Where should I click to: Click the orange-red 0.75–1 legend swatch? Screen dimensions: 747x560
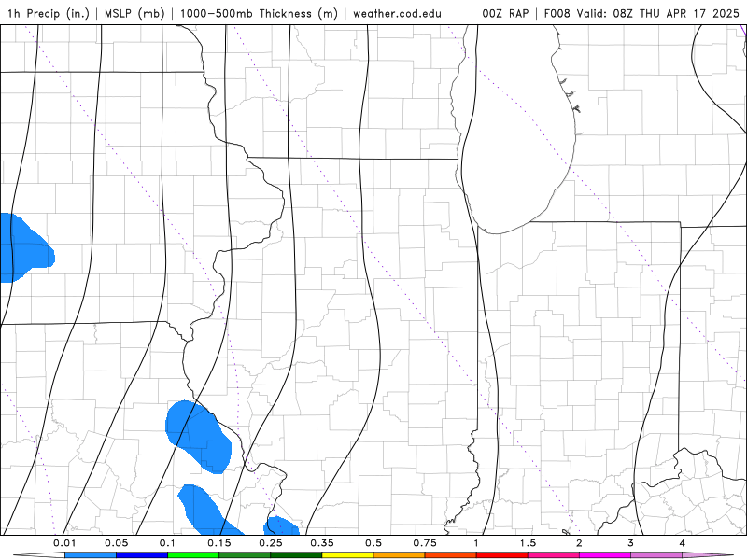[x=451, y=555]
